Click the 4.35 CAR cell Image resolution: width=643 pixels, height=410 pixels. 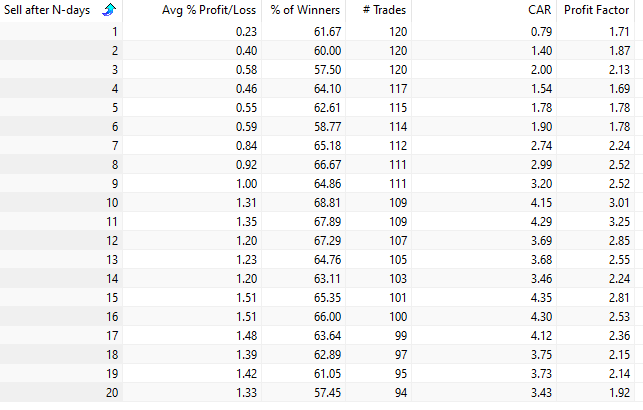click(x=484, y=298)
